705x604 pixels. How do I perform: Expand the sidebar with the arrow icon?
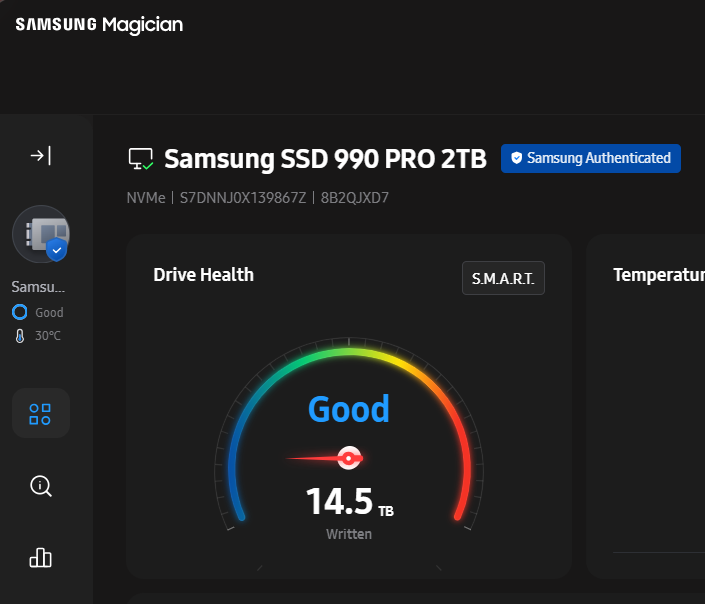[x=41, y=156]
